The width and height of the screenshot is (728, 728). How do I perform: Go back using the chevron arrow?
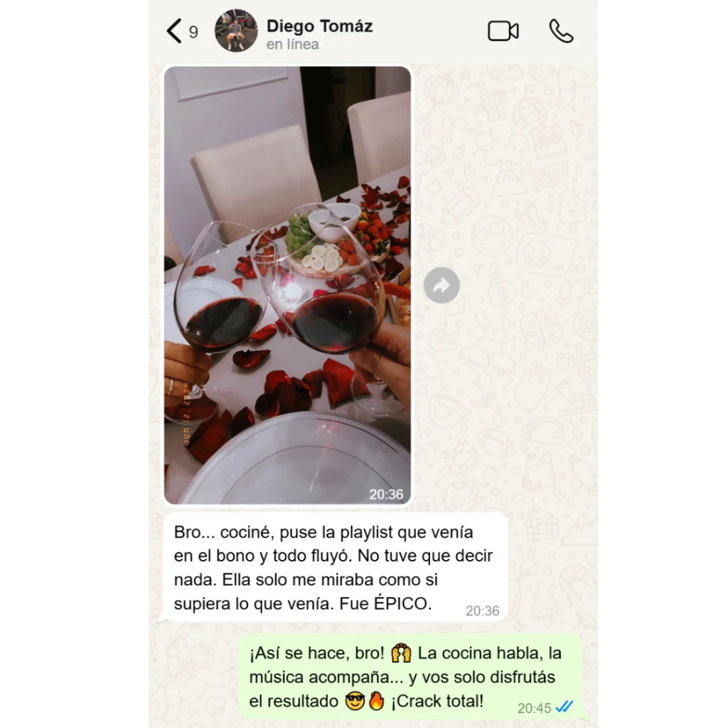pos(174,31)
